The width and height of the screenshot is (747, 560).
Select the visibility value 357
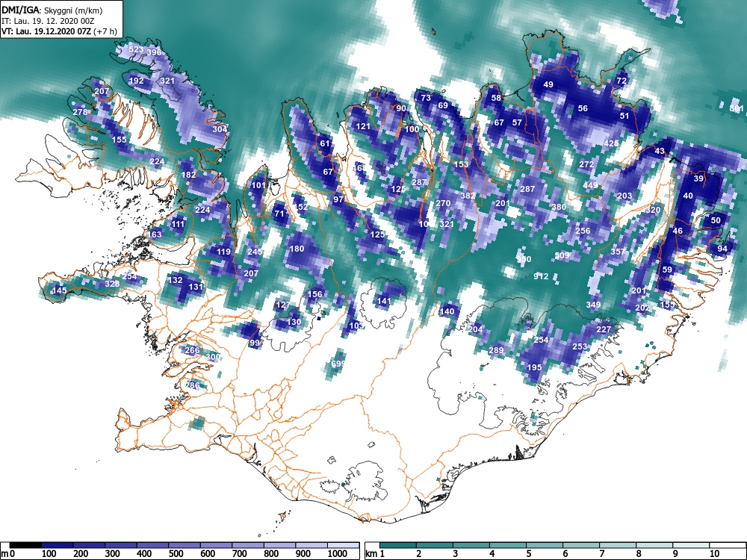point(618,252)
